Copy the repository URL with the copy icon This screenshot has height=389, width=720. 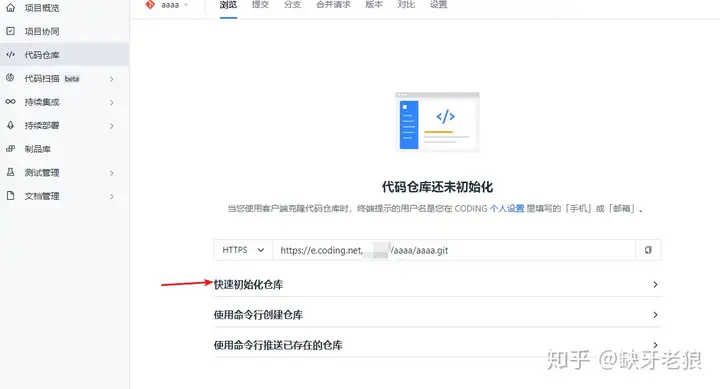(648, 250)
